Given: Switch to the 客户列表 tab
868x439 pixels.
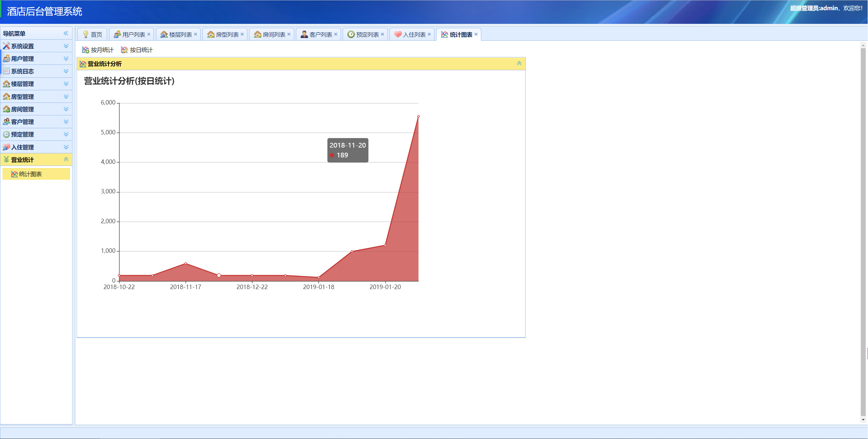Looking at the screenshot, I should pyautogui.click(x=318, y=34).
